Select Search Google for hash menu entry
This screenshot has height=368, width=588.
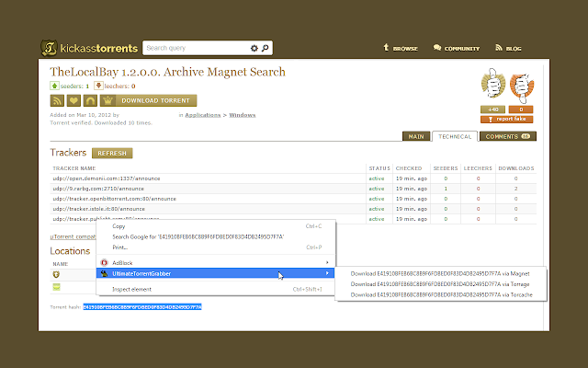pos(216,236)
